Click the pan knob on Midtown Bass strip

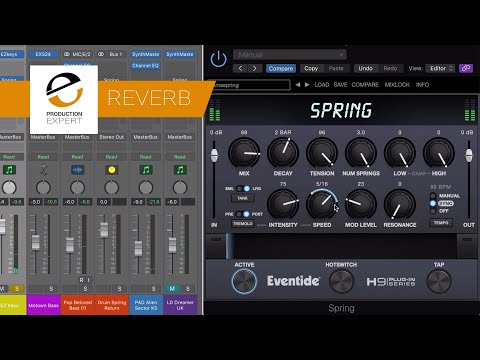[43, 187]
